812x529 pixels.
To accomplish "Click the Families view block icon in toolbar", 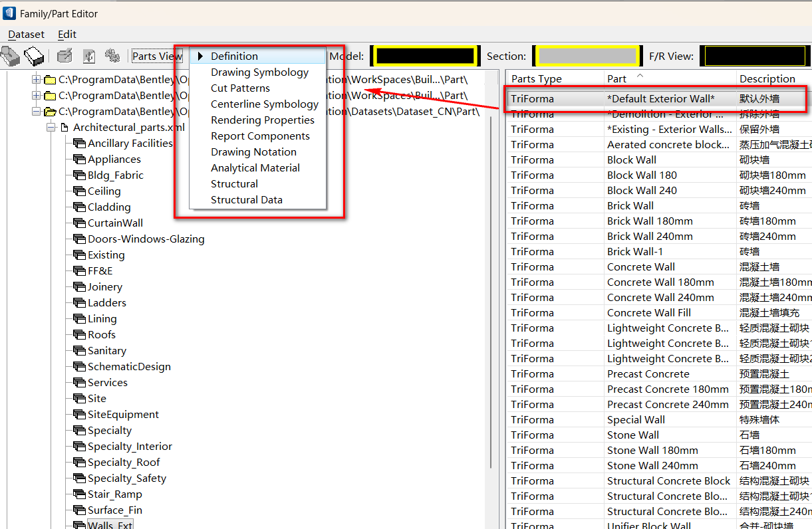I will tap(11, 56).
